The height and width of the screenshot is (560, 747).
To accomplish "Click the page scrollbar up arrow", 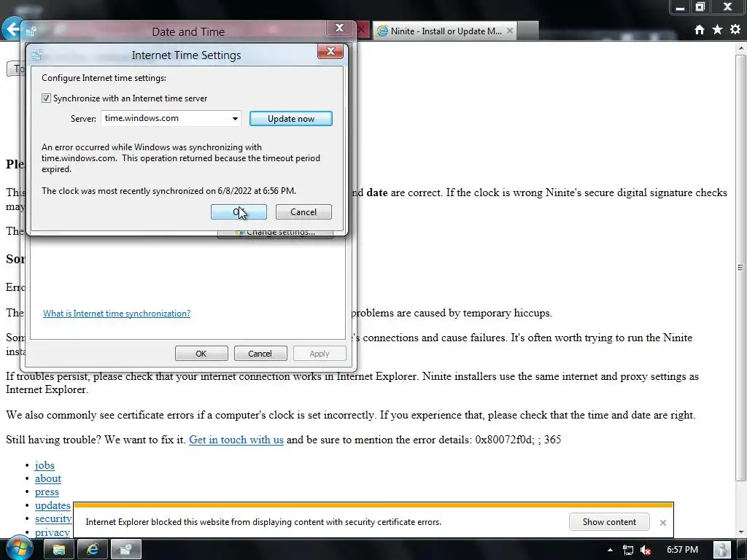I will click(x=741, y=49).
